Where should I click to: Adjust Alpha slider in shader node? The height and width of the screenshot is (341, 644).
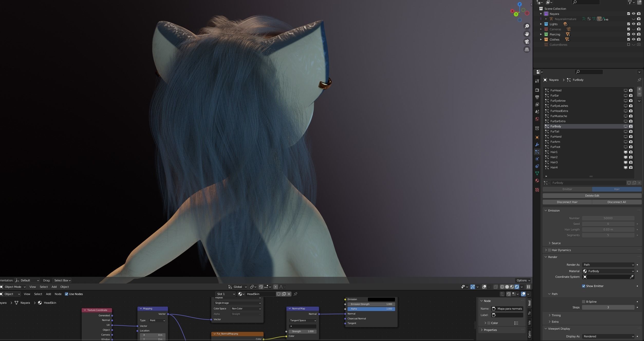tap(371, 309)
